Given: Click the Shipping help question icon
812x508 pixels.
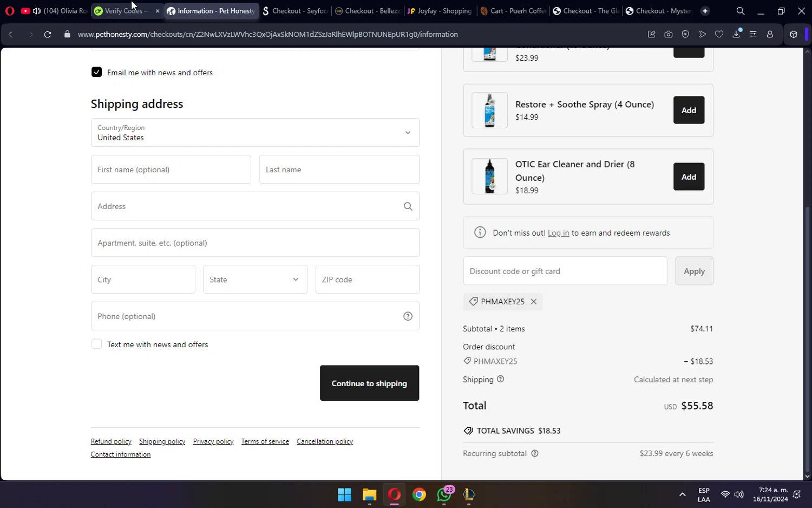Looking at the screenshot, I should pos(501,379).
